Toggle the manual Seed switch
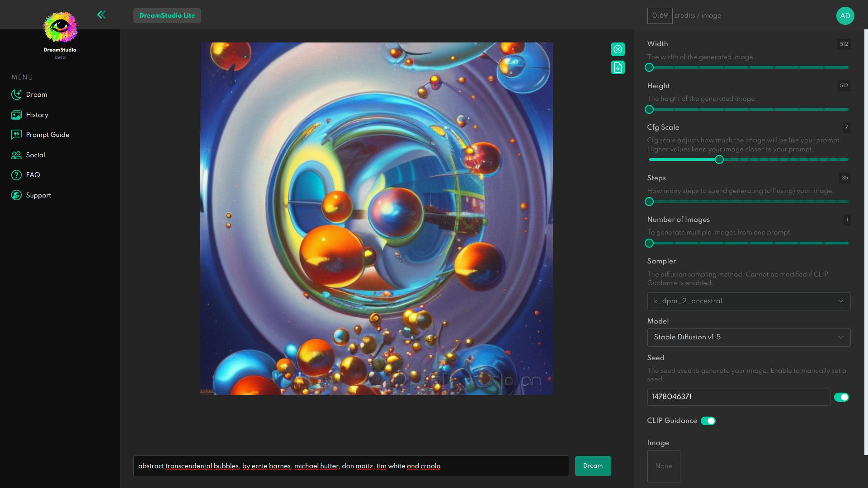The height and width of the screenshot is (488, 868). point(841,397)
